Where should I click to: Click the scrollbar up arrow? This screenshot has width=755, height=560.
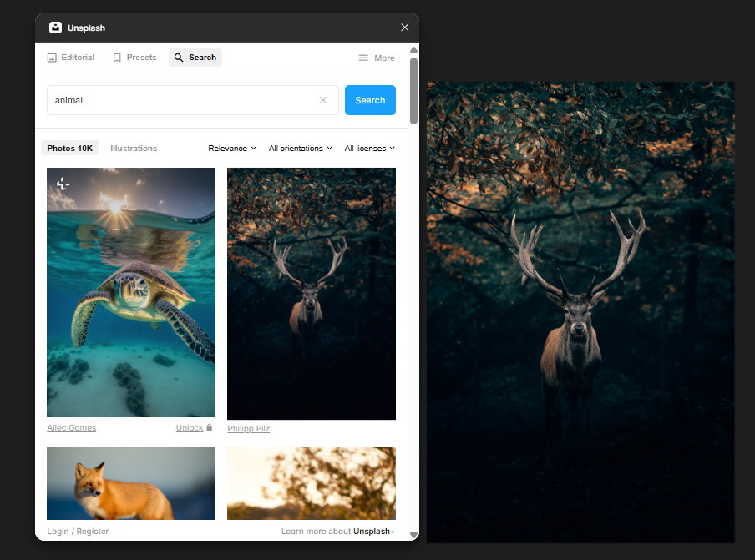[413, 49]
